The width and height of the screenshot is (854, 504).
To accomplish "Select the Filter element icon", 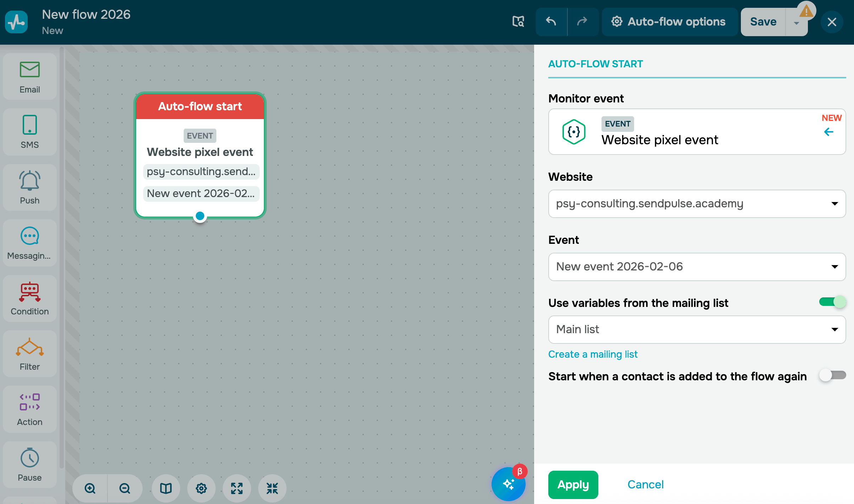I will tap(30, 354).
